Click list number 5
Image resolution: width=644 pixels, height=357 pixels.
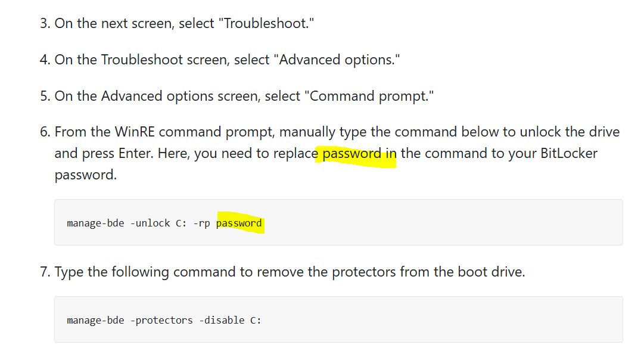click(45, 96)
